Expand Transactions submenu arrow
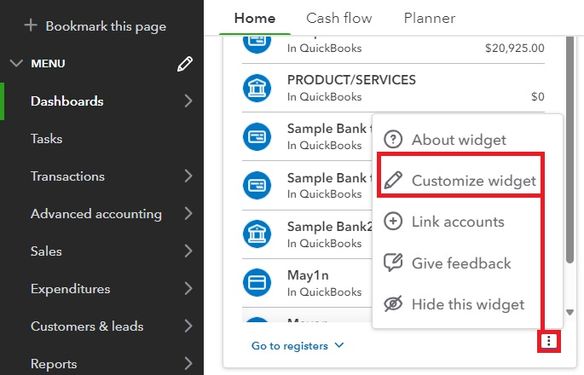The height and width of the screenshot is (375, 584). pos(188,176)
